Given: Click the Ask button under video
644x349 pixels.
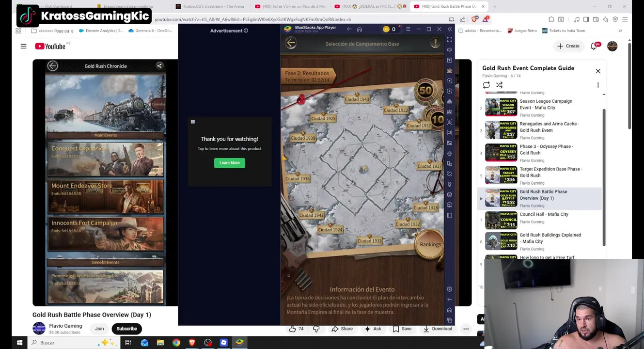Looking at the screenshot, I should 372,329.
